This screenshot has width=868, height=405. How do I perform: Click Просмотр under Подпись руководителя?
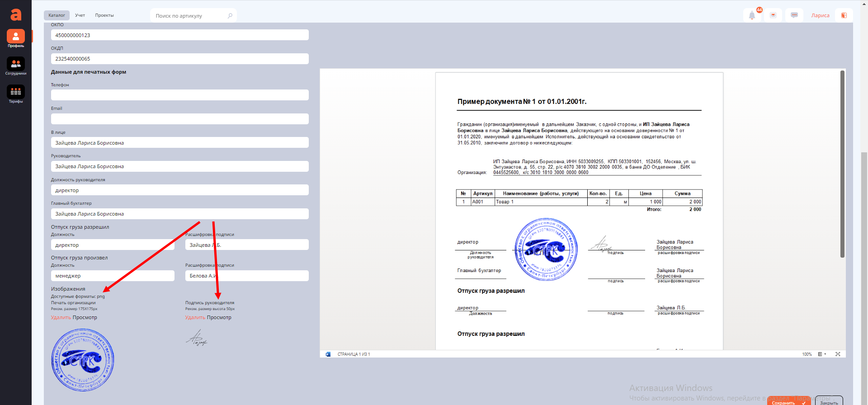point(219,317)
